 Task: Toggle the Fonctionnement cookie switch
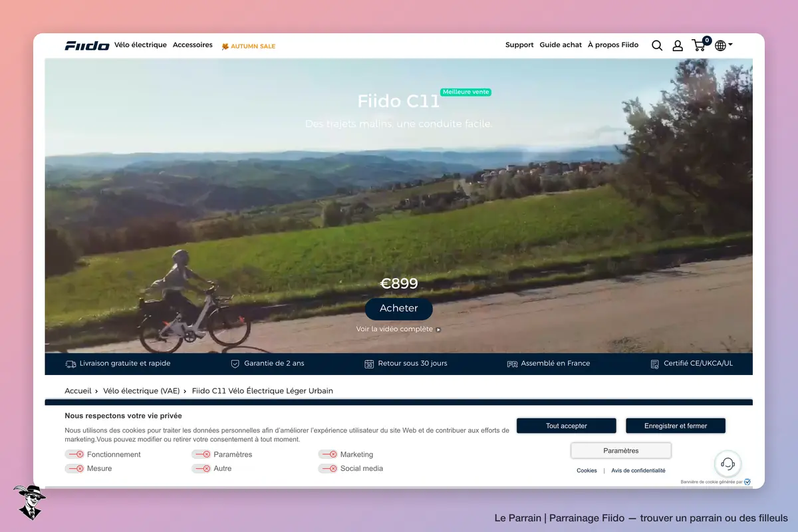[x=74, y=454]
